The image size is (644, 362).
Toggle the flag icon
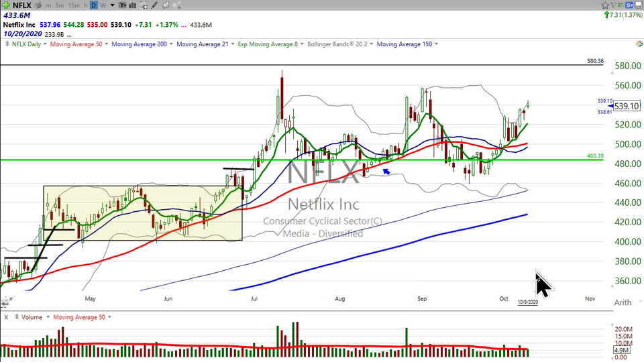click(613, 5)
